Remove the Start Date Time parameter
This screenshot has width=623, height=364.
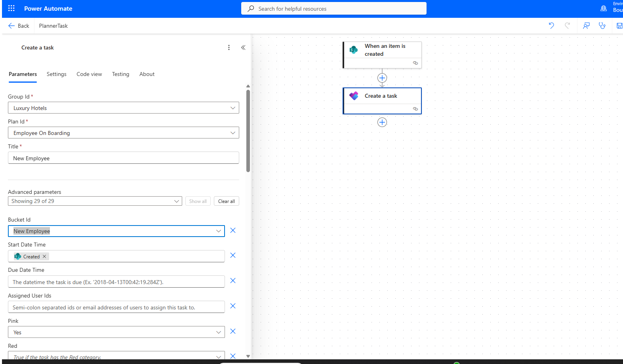tap(233, 255)
